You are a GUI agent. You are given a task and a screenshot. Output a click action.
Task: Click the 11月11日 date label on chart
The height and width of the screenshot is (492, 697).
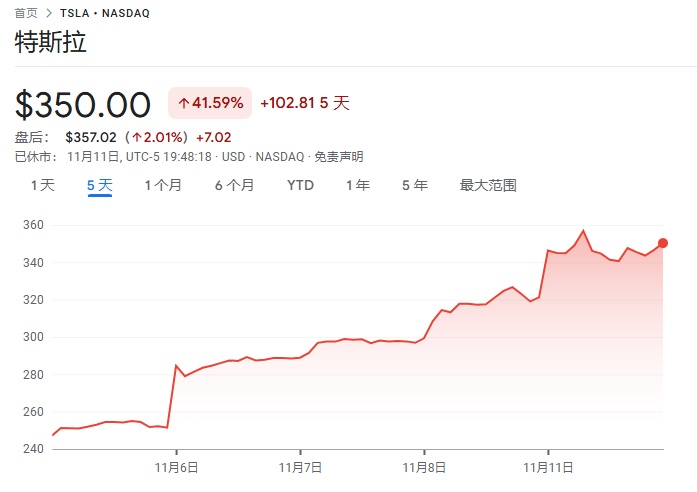point(549,467)
